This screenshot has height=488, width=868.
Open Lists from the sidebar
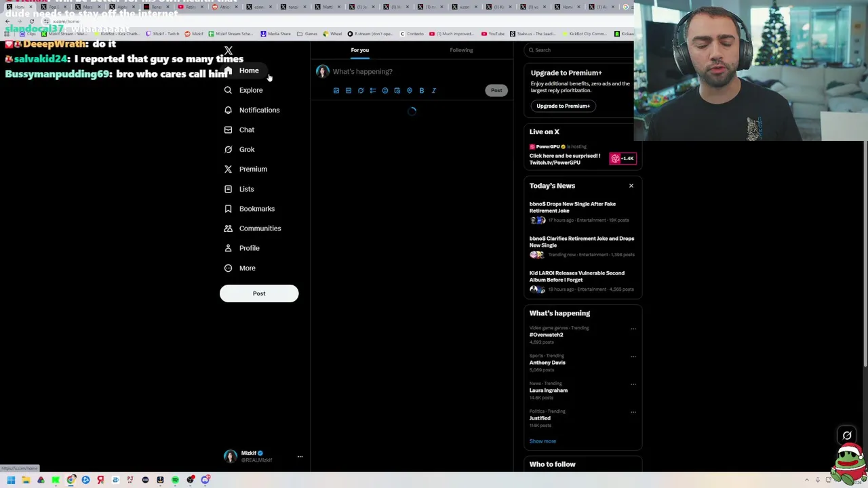coord(239,189)
